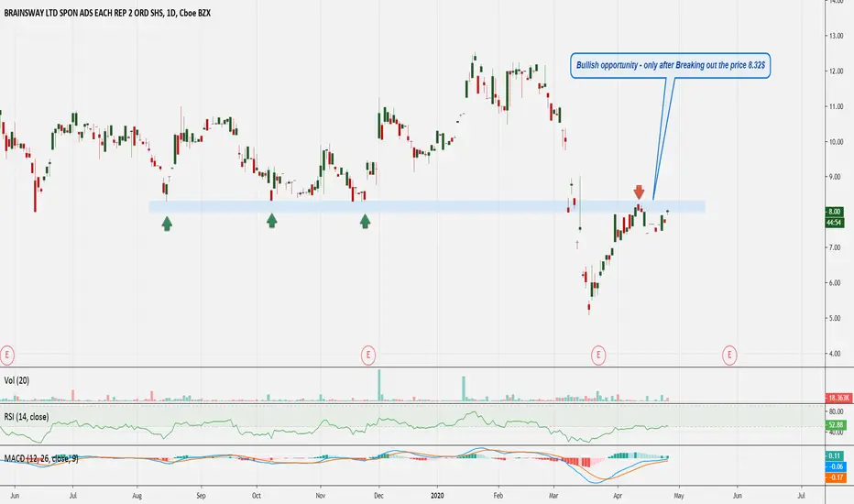Click the 9.00 price axis label
Image resolution: width=854 pixels, height=504 pixels.
click(837, 177)
